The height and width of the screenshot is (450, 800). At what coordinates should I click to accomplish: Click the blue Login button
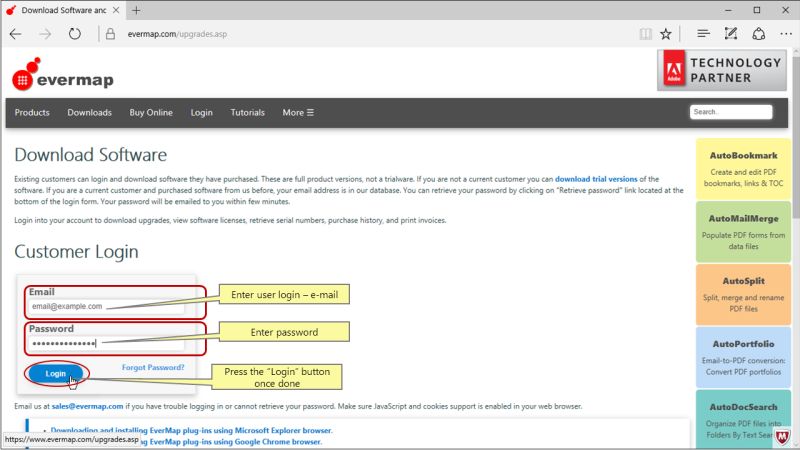click(x=56, y=373)
